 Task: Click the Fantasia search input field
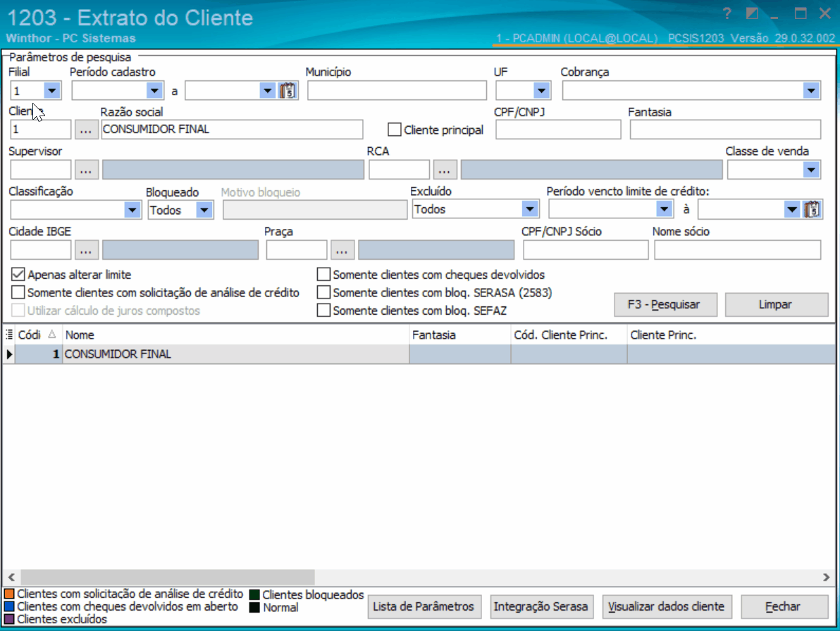[725, 130]
